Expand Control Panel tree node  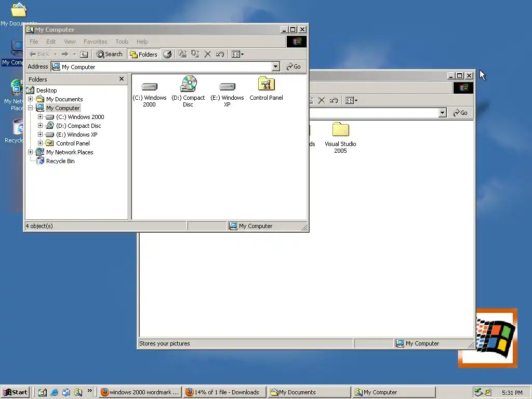click(41, 143)
